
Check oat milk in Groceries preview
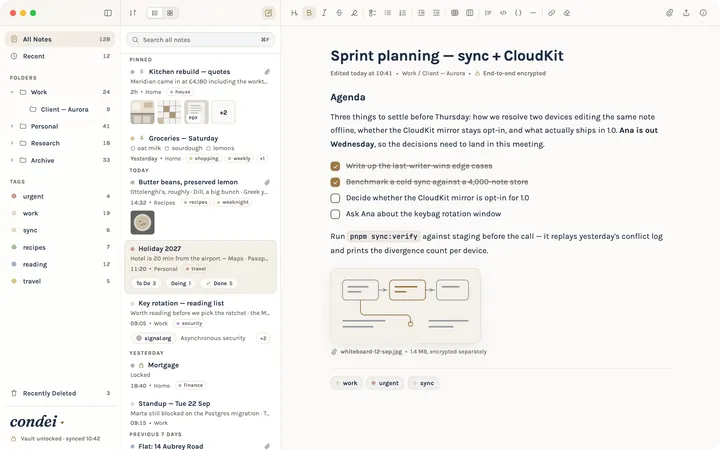point(133,148)
